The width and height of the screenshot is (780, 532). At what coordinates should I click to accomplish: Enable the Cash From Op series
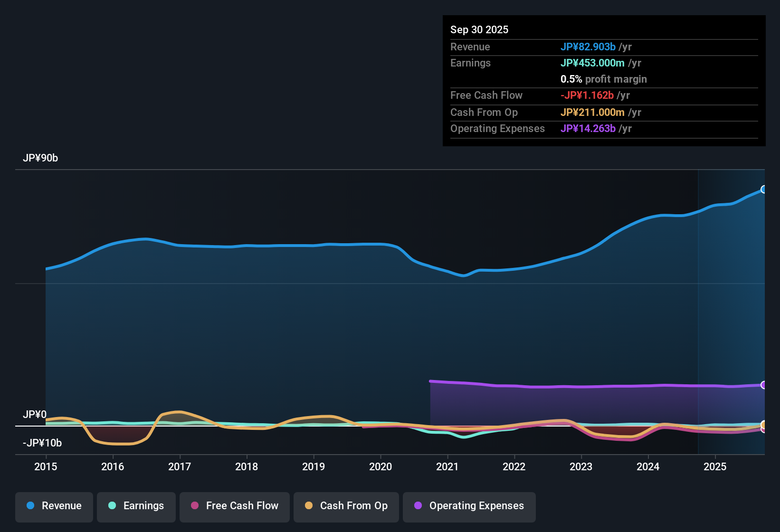point(346,506)
